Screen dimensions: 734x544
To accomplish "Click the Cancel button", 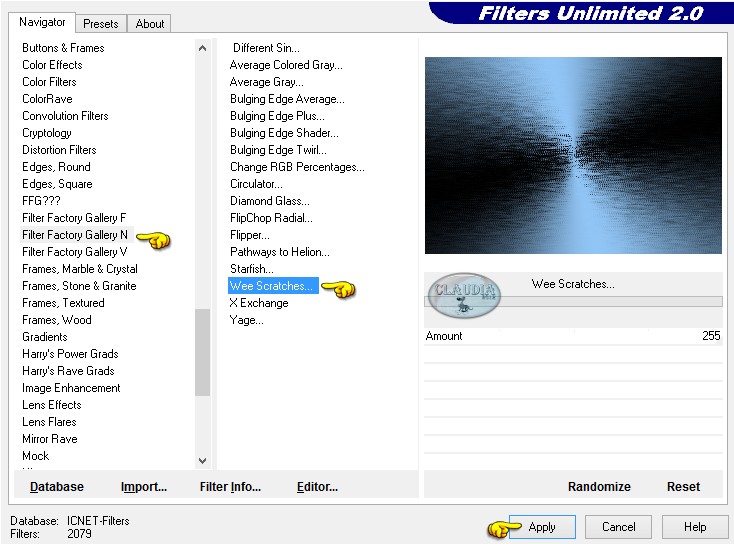I will 618,527.
